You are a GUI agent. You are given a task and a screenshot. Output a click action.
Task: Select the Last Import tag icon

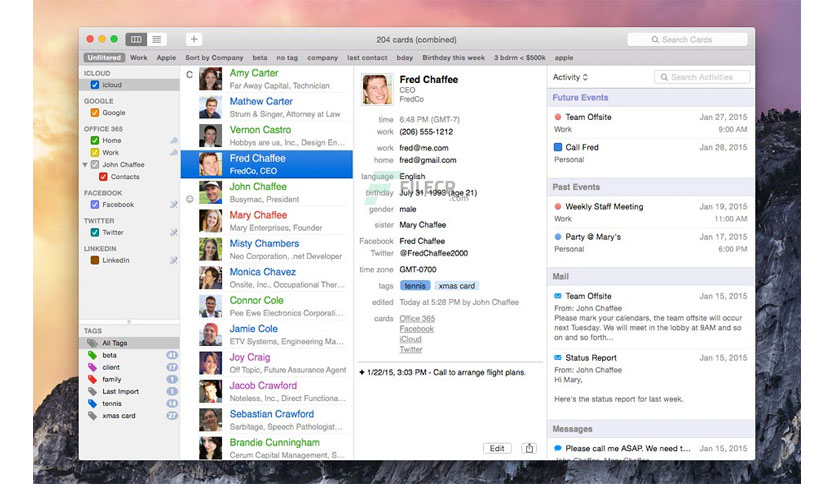click(x=93, y=391)
